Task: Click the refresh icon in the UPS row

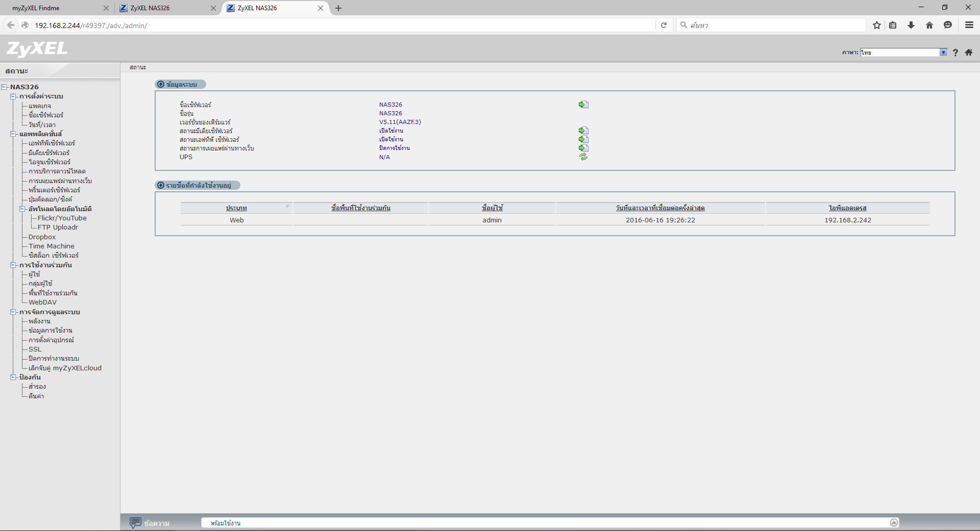Action: [583, 157]
